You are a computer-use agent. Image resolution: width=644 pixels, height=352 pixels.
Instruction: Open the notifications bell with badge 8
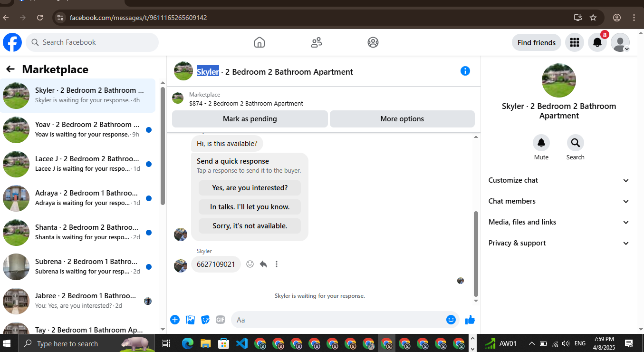[x=597, y=42]
